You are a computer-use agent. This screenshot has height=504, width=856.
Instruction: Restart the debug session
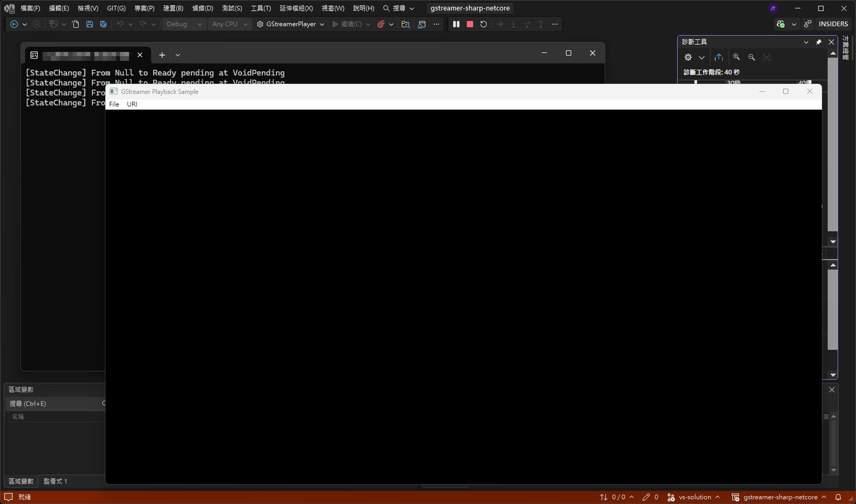(484, 24)
